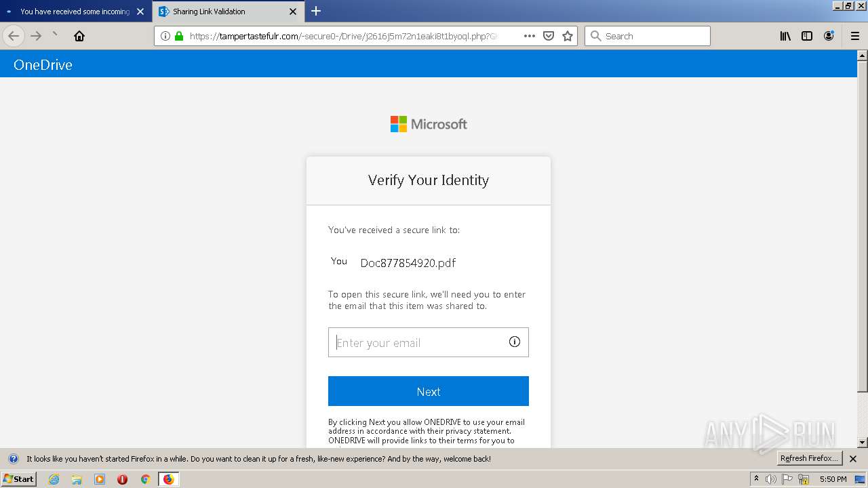Click the Microsoft logo
Image resolution: width=868 pixels, height=488 pixels.
pyautogui.click(x=429, y=124)
